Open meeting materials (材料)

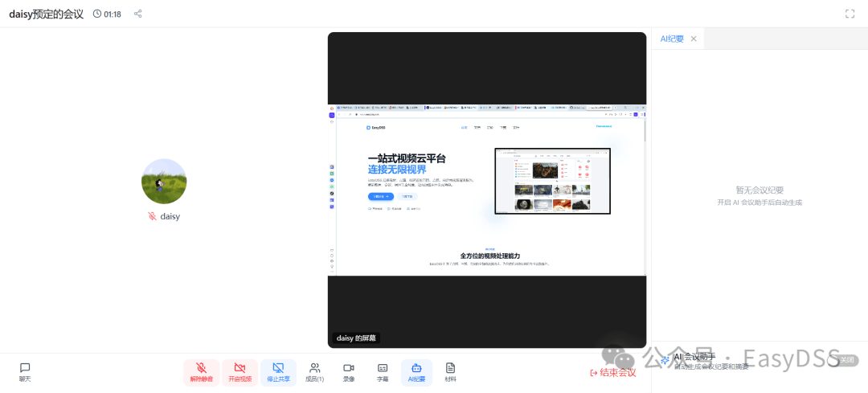click(451, 373)
